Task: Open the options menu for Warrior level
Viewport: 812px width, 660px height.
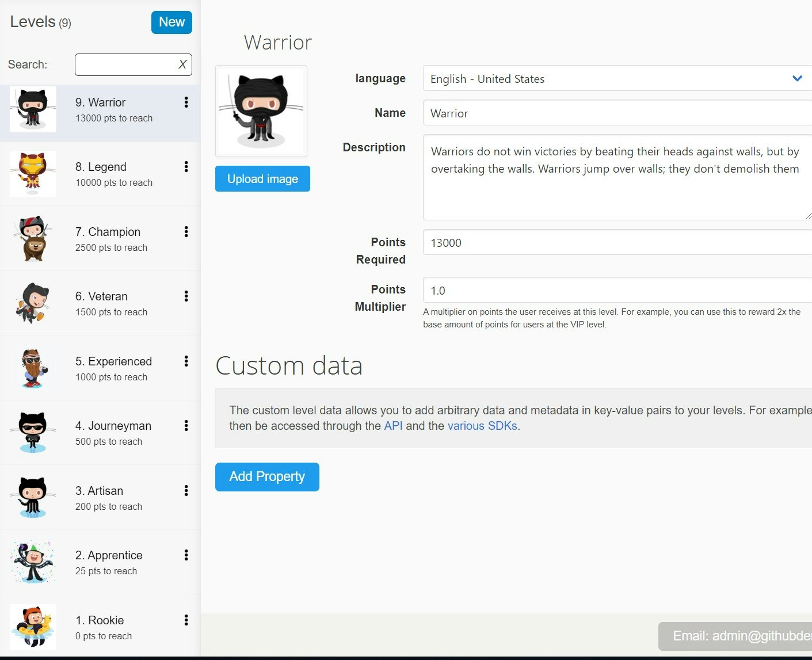Action: pos(185,102)
